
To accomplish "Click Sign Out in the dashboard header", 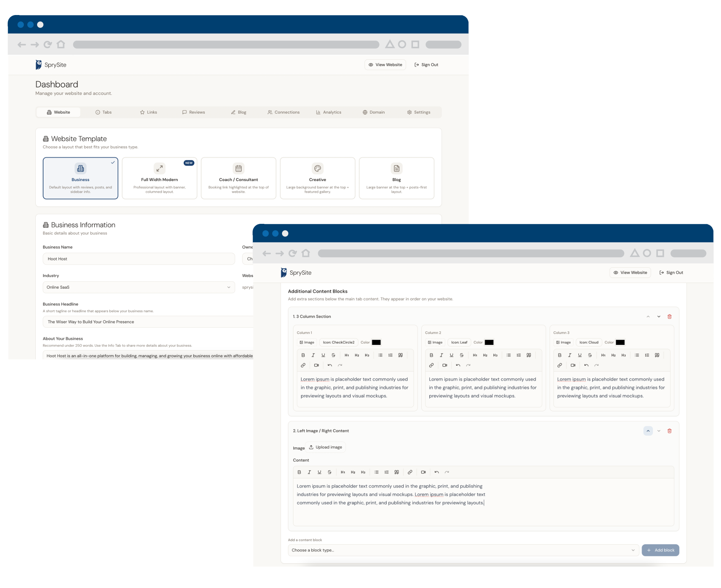I will [426, 65].
